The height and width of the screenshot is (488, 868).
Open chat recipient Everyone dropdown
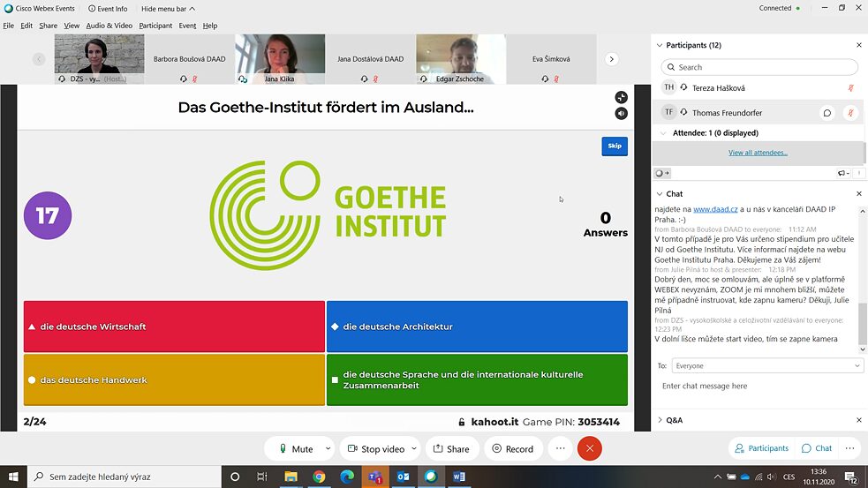767,365
